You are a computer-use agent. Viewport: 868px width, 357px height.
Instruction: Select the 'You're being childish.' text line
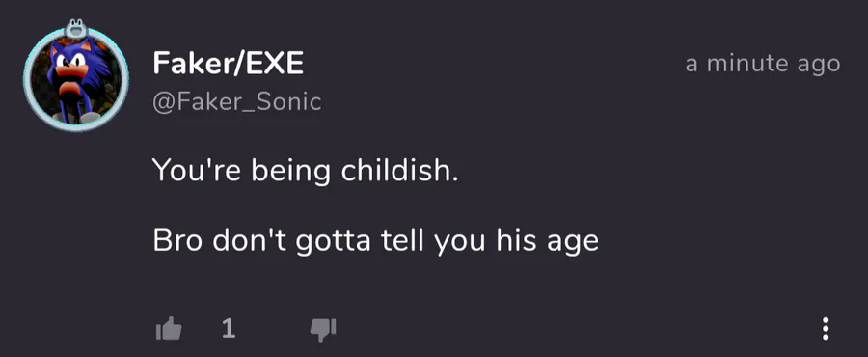click(x=306, y=171)
